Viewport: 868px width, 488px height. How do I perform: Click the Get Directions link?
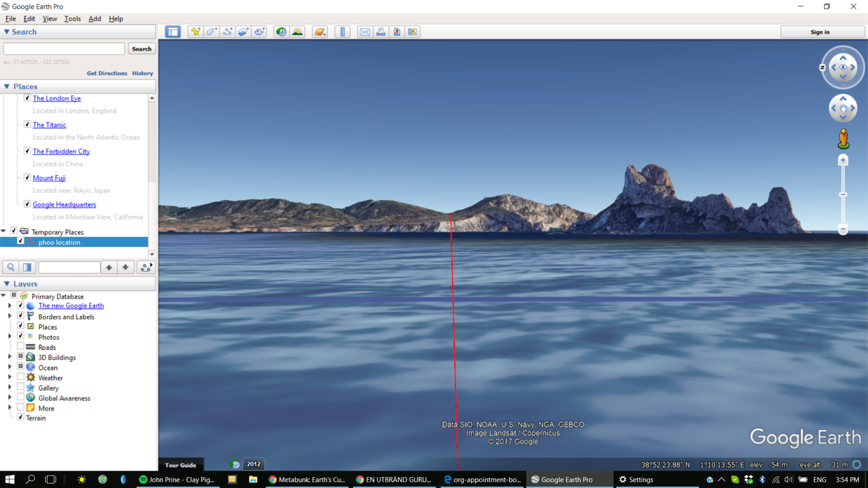tap(107, 73)
